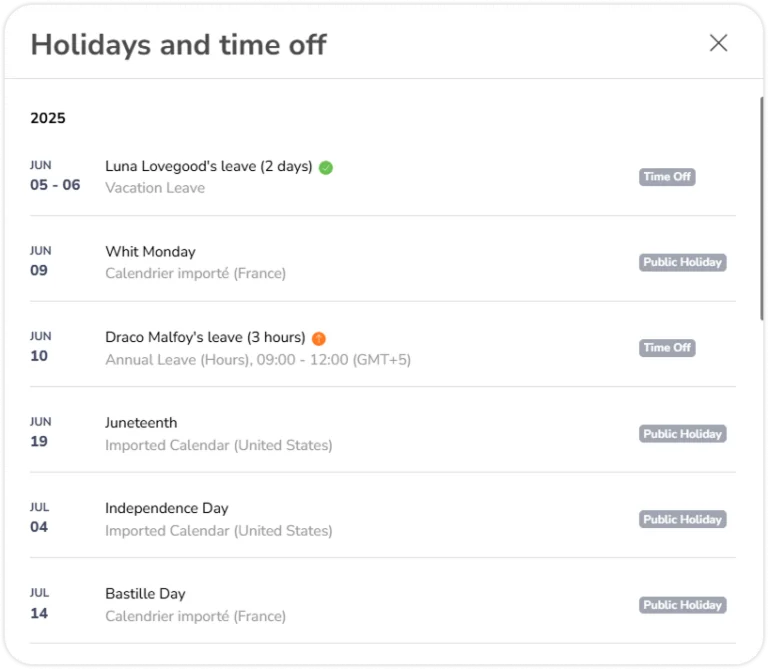Close the Holidays and time off dialog

point(718,43)
